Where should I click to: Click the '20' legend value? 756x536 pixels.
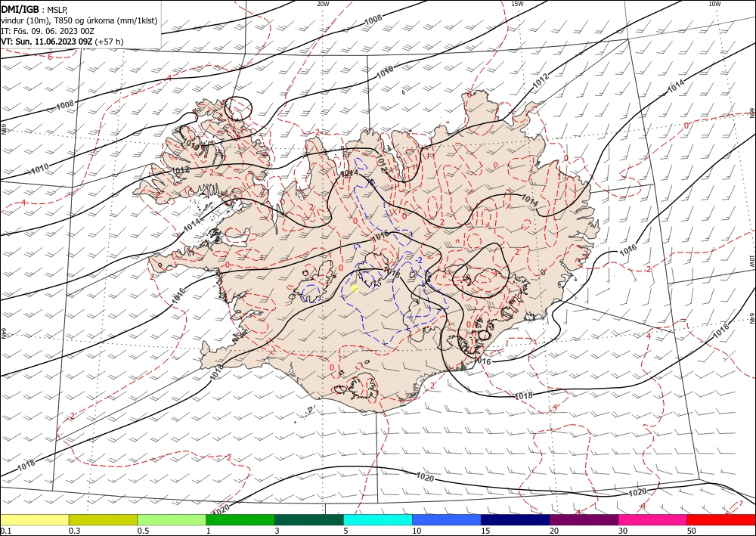coord(554,531)
